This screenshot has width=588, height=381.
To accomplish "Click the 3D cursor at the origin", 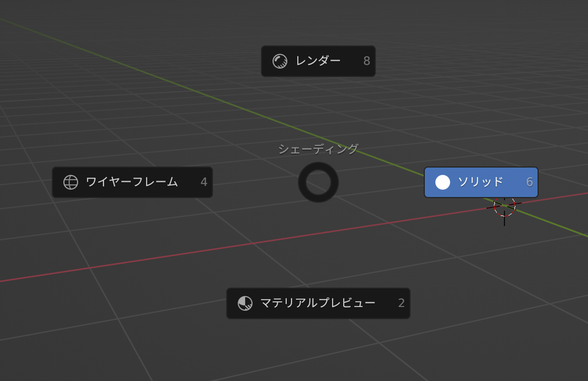I will pos(504,206).
